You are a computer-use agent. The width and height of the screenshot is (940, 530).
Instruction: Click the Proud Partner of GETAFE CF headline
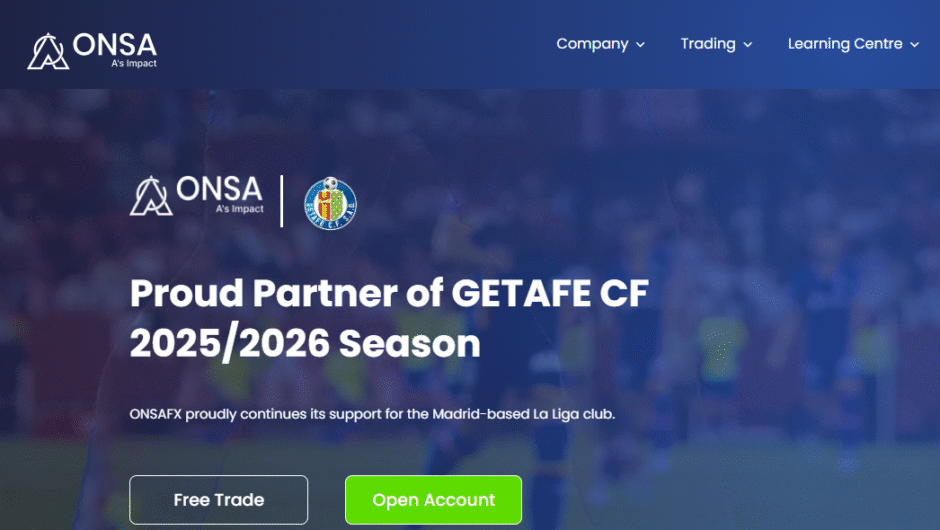click(389, 293)
